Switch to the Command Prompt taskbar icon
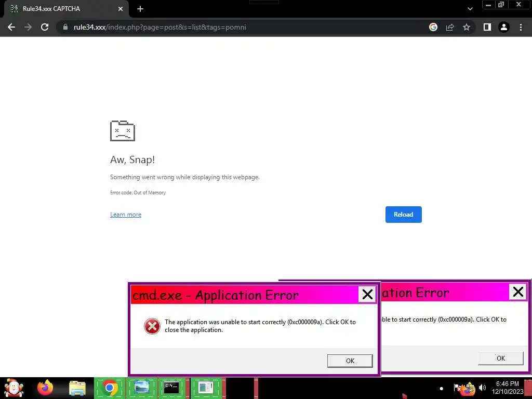Image resolution: width=532 pixels, height=399 pixels. tap(171, 388)
